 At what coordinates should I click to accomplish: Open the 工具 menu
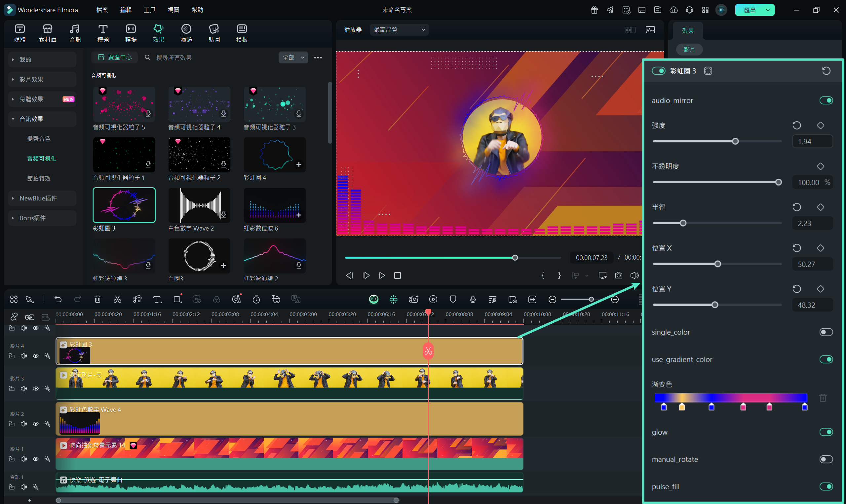(149, 10)
